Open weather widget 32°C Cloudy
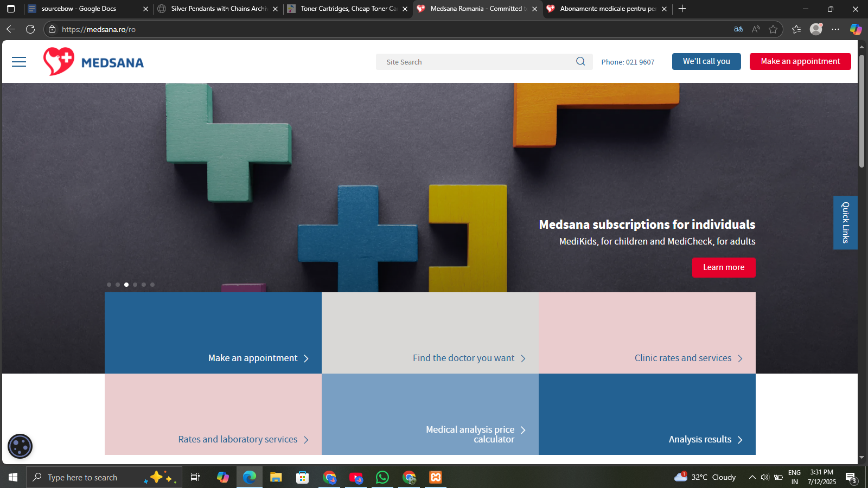The image size is (868, 488). 705,477
